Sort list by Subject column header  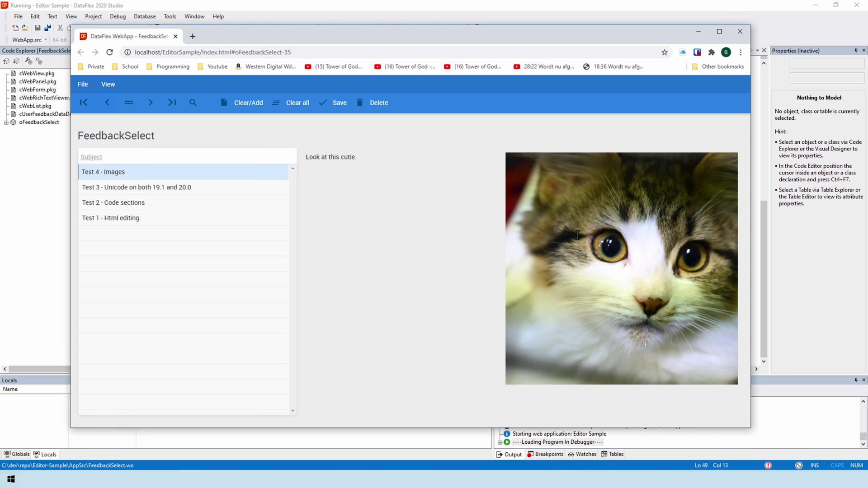coord(91,157)
